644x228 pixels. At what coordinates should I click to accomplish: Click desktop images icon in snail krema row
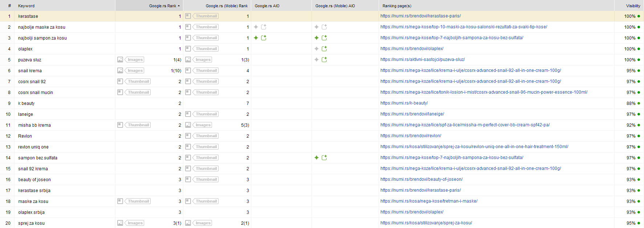pos(120,70)
